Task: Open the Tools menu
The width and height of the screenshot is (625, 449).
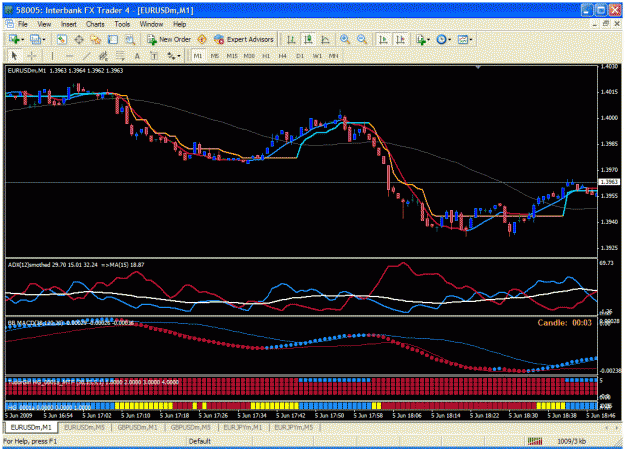Action: (x=122, y=24)
